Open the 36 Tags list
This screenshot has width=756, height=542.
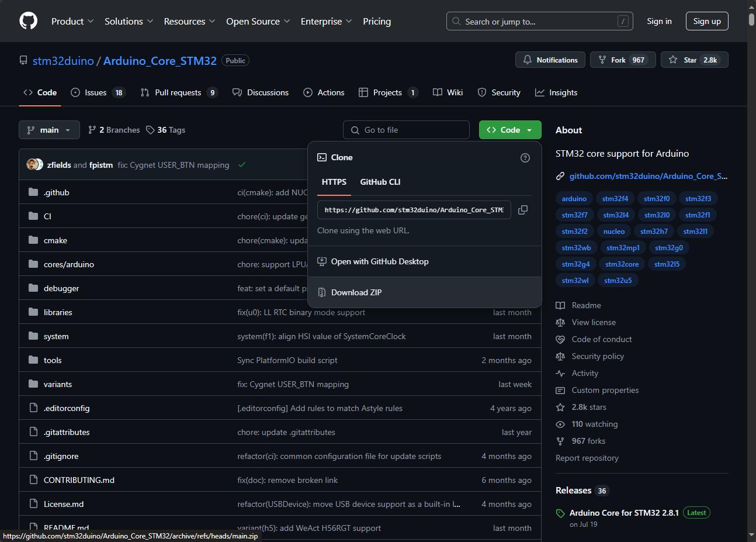[x=165, y=130]
